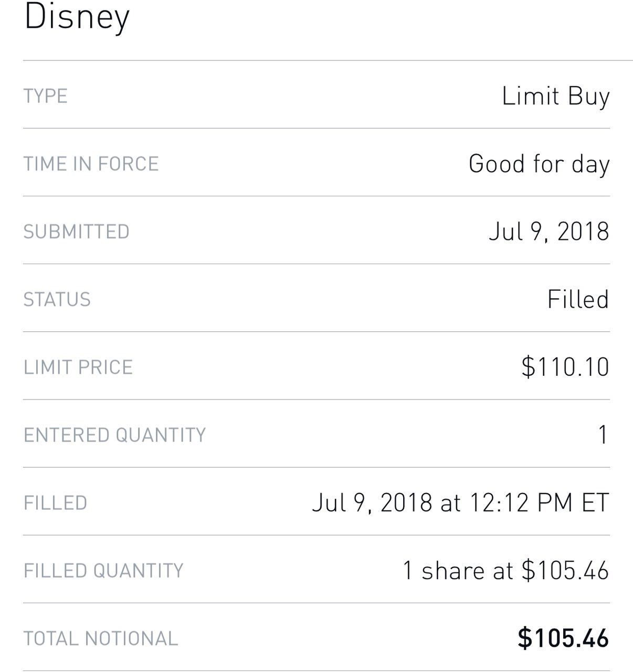Select the FILLED QUANTITY label
The height and width of the screenshot is (672, 633).
point(103,570)
